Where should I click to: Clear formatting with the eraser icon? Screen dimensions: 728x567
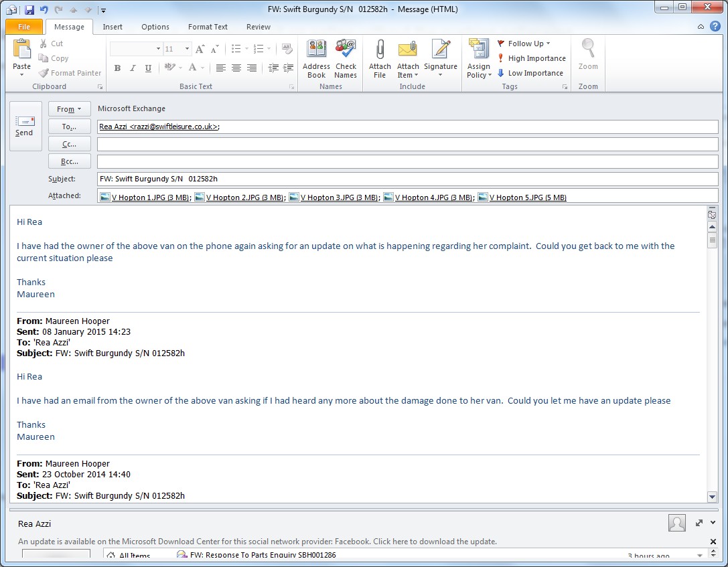(287, 49)
